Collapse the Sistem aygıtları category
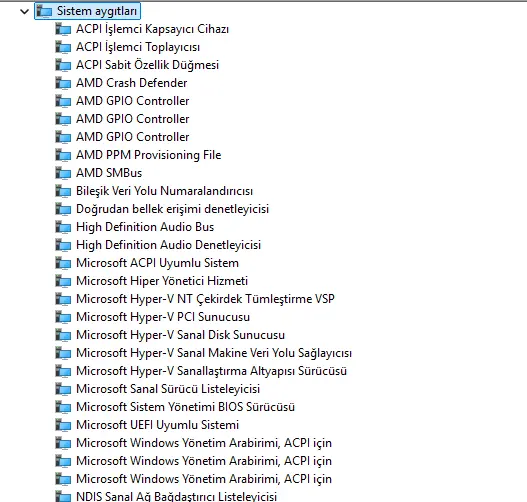The width and height of the screenshot is (527, 502). pos(24,11)
